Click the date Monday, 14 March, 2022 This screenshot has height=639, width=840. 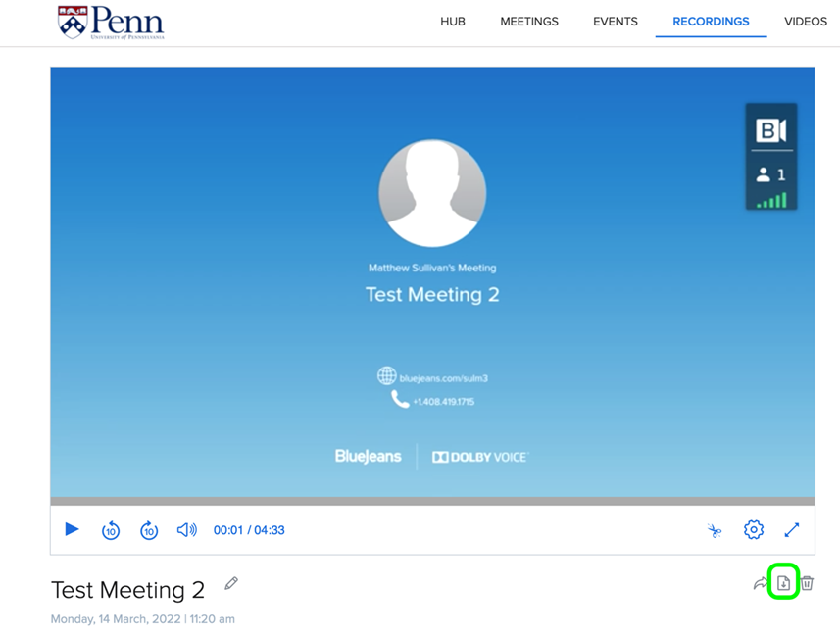pos(116,619)
